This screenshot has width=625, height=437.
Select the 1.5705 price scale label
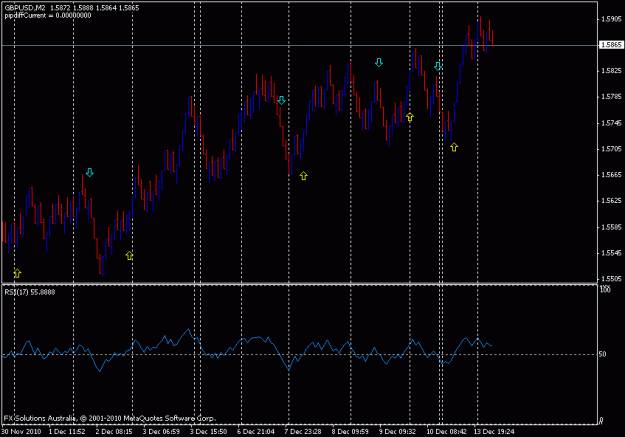(611, 149)
